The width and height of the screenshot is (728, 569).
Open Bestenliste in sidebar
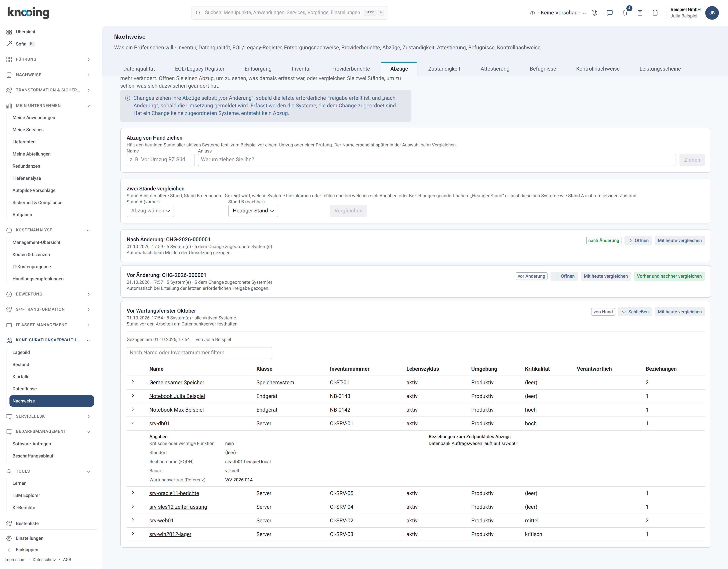tap(27, 523)
